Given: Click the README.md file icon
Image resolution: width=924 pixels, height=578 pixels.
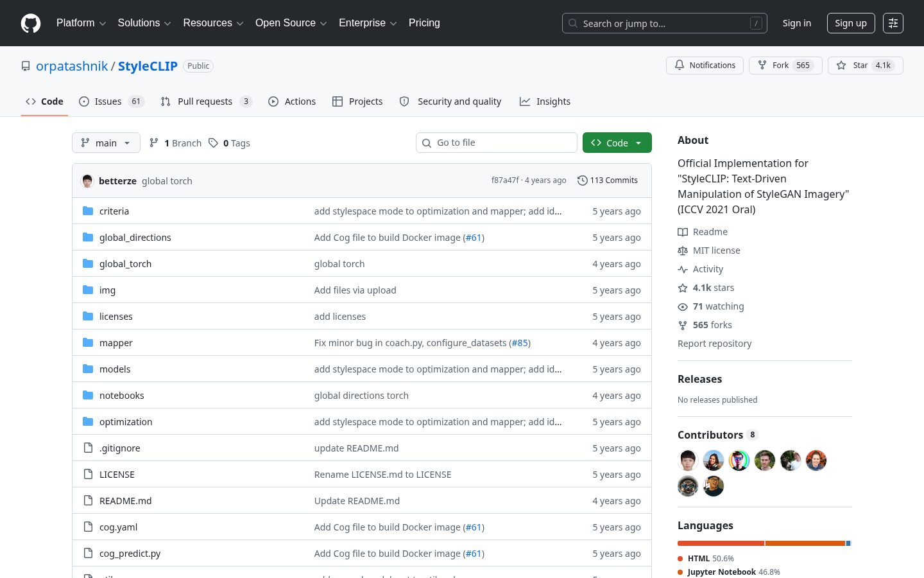Looking at the screenshot, I should 88,501.
